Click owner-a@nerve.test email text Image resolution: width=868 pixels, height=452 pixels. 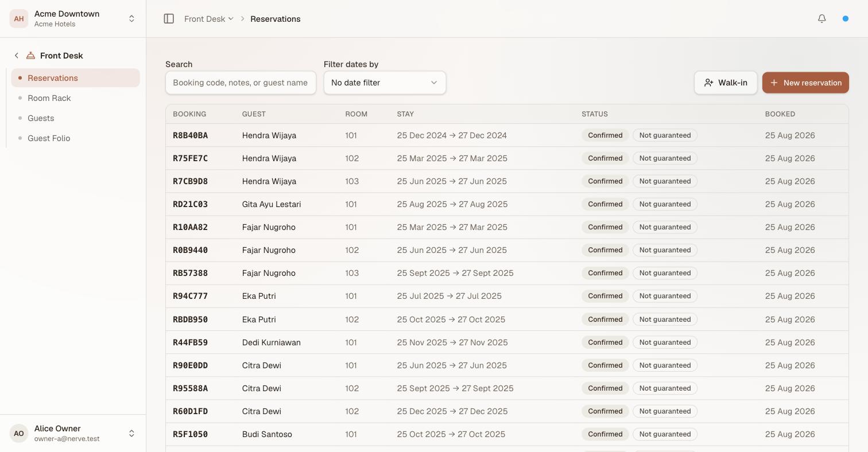(x=67, y=439)
